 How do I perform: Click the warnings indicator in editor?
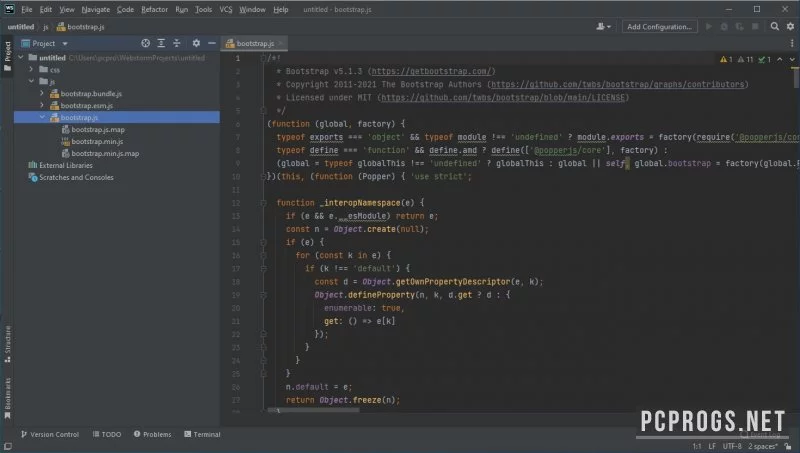[727, 60]
